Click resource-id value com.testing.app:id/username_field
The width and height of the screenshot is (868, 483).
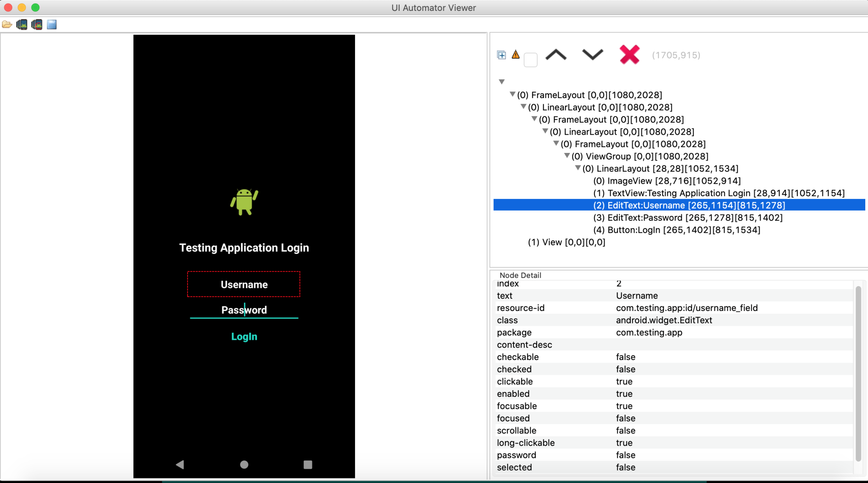(x=687, y=308)
